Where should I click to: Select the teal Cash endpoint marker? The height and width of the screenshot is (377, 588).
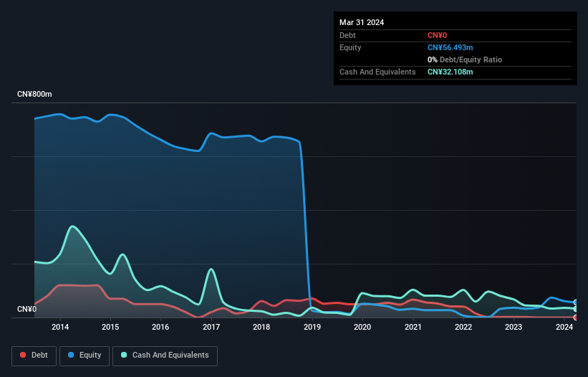point(576,309)
